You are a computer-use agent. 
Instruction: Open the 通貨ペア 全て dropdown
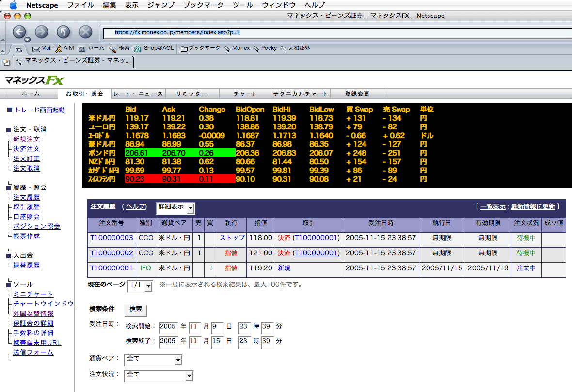click(x=153, y=360)
